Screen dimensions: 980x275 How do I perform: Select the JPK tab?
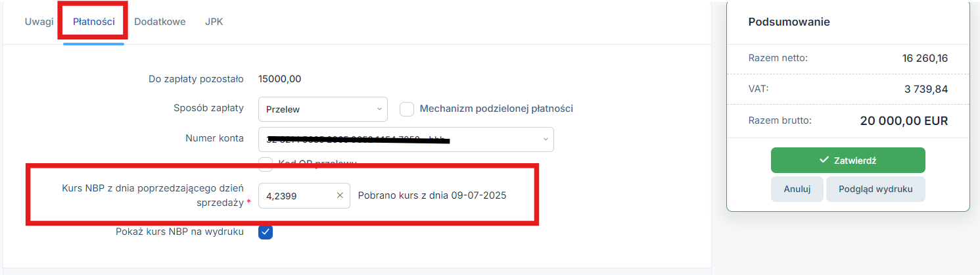pyautogui.click(x=214, y=22)
